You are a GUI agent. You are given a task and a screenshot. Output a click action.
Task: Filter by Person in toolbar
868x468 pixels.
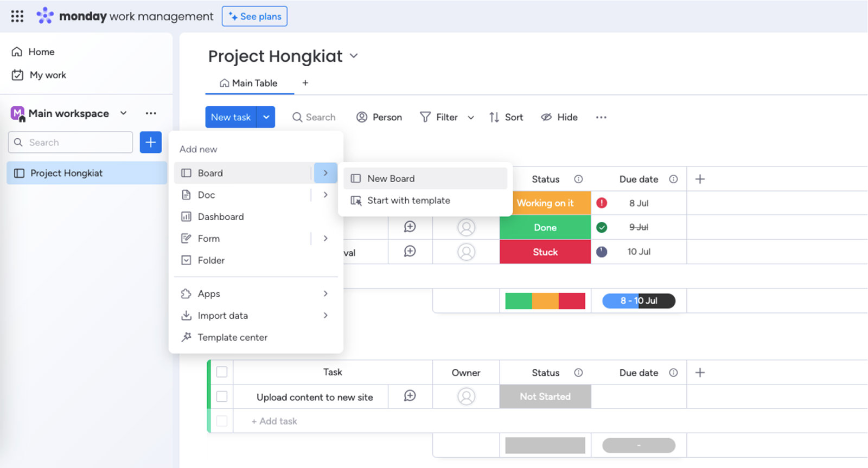click(379, 117)
